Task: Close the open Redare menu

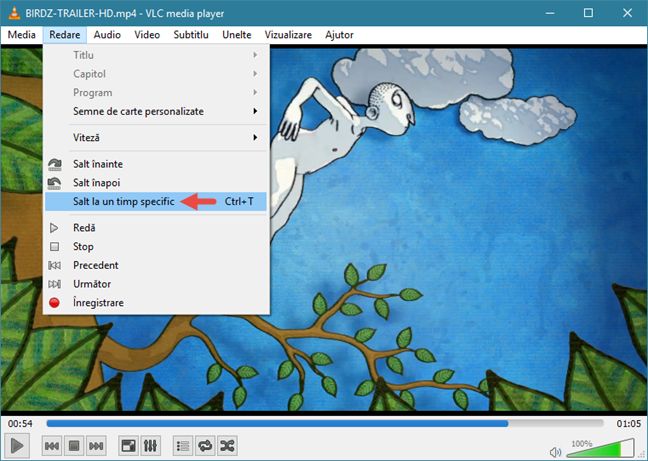Action: 64,35
